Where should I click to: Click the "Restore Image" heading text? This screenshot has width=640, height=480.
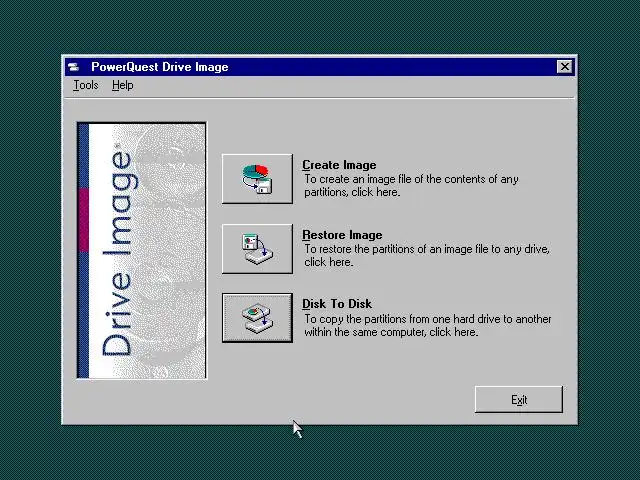pyautogui.click(x=342, y=235)
